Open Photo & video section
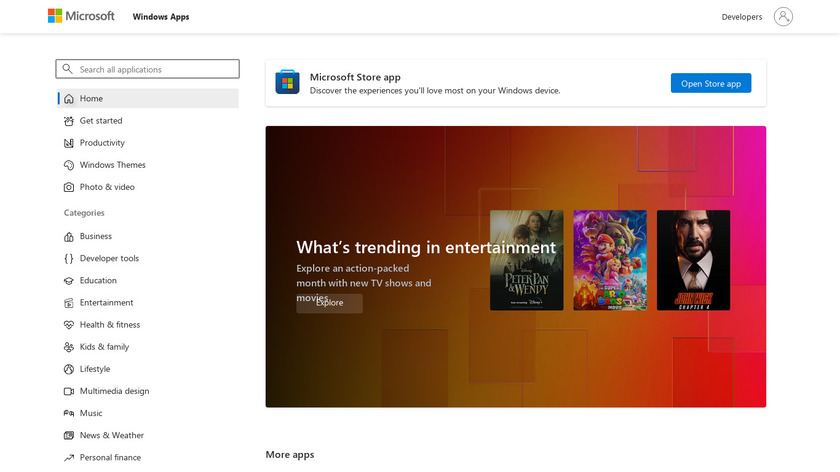Image resolution: width=840 pixels, height=472 pixels. tap(148, 187)
